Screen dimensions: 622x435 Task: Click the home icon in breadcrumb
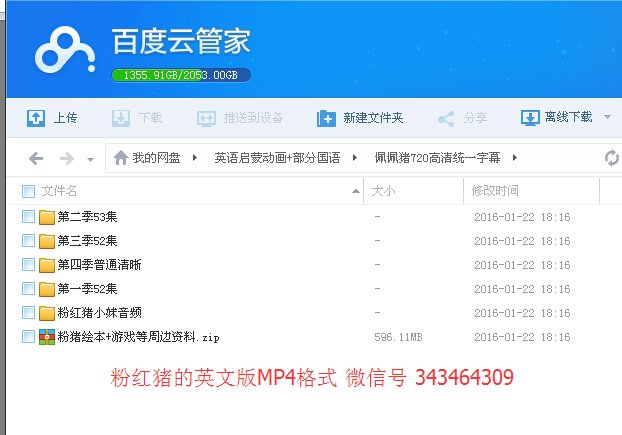pos(121,158)
